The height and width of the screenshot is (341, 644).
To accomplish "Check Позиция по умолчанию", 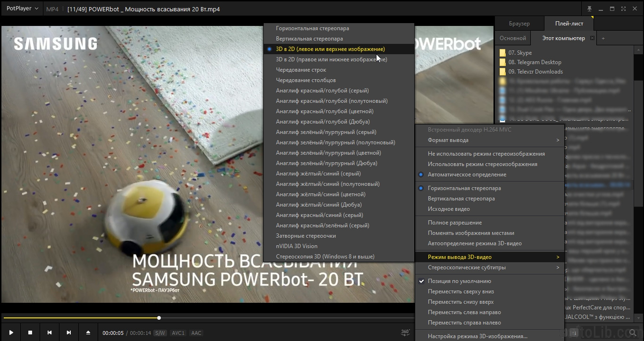I will pos(490,281).
